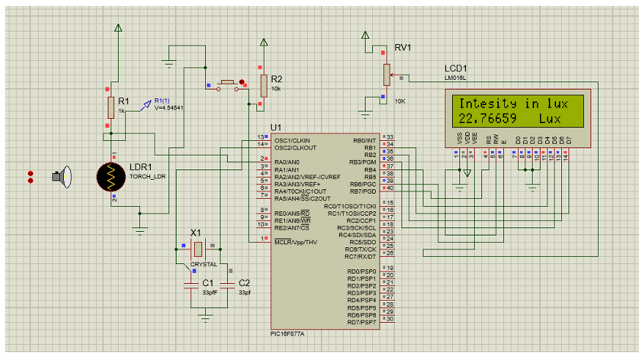The height and width of the screenshot is (358, 644).
Task: Click the 'RB0/INT' pin label
Action: point(364,141)
